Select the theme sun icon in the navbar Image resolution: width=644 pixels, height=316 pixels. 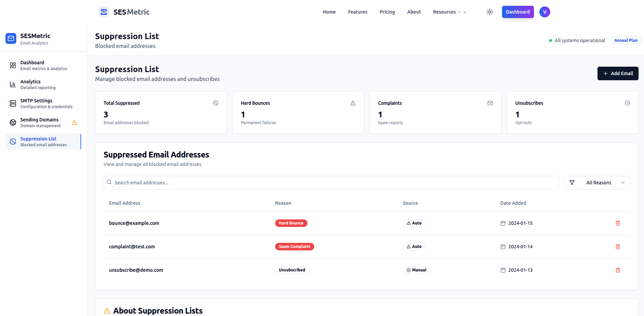click(x=489, y=12)
